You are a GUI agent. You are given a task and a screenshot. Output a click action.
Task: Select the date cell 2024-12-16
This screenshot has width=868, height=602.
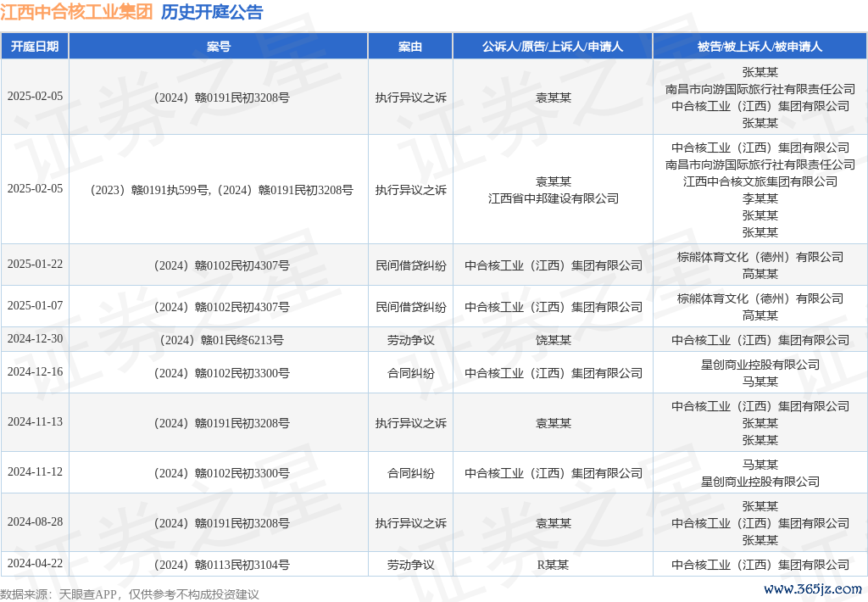pos(35,372)
